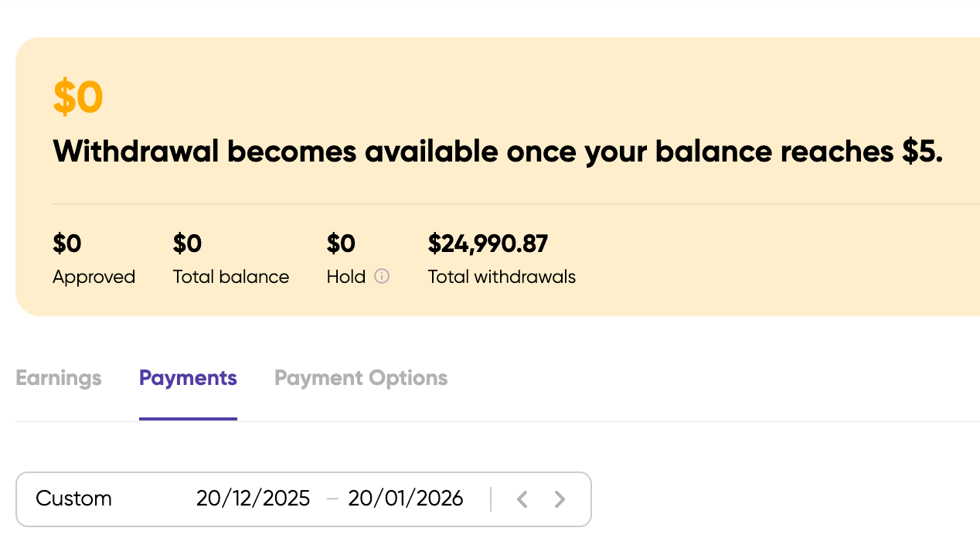Click the Hold label text
Image resolution: width=980 pixels, height=555 pixels.
346,277
